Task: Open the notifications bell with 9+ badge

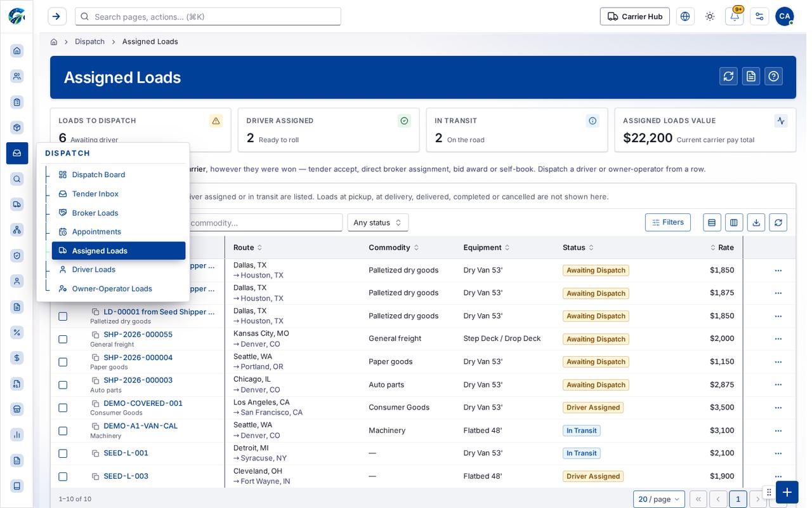Action: click(x=735, y=17)
